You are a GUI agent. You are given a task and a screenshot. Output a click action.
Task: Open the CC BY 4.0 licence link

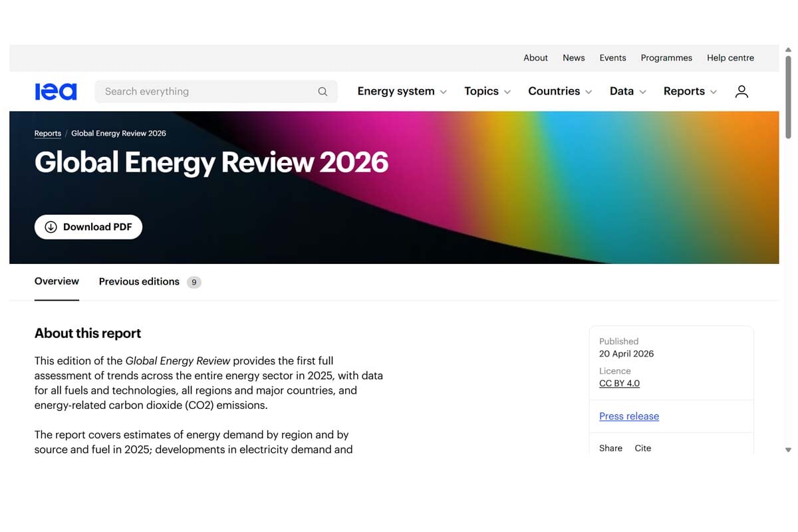pos(619,384)
